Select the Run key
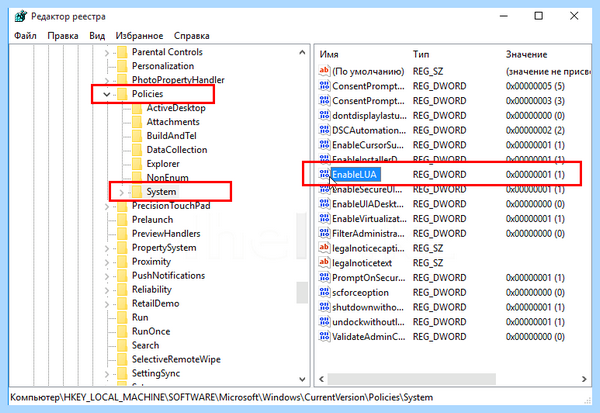 (x=140, y=317)
